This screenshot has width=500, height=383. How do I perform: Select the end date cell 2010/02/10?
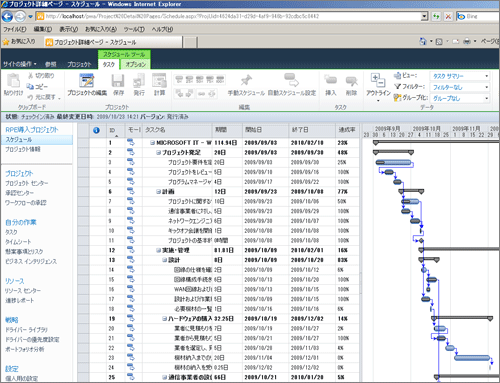click(312, 143)
